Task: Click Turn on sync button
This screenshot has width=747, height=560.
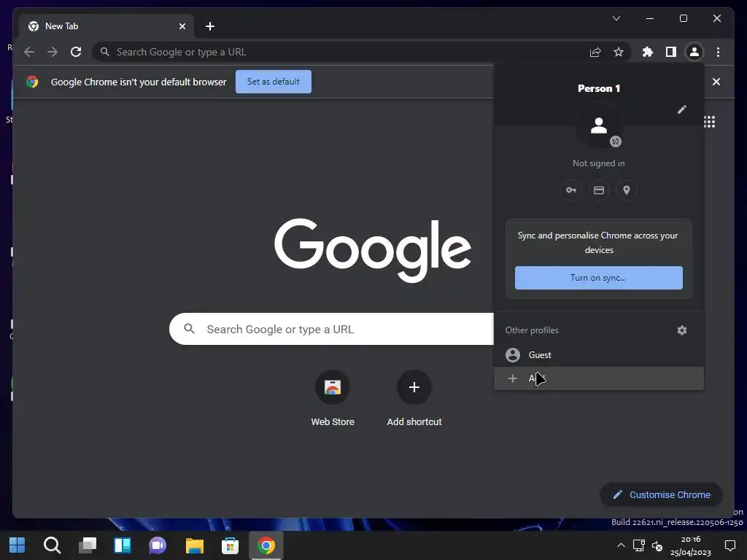Action: pyautogui.click(x=598, y=278)
